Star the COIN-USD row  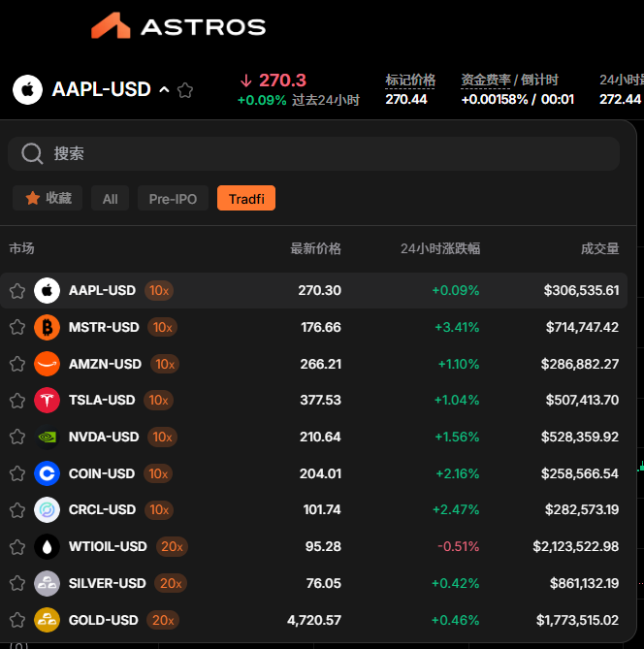(x=17, y=474)
